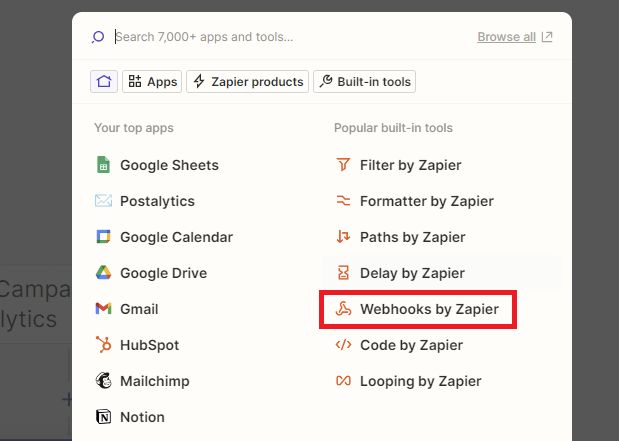The width and height of the screenshot is (619, 441).
Task: Select the Formatter by Zapier icon
Action: [343, 201]
